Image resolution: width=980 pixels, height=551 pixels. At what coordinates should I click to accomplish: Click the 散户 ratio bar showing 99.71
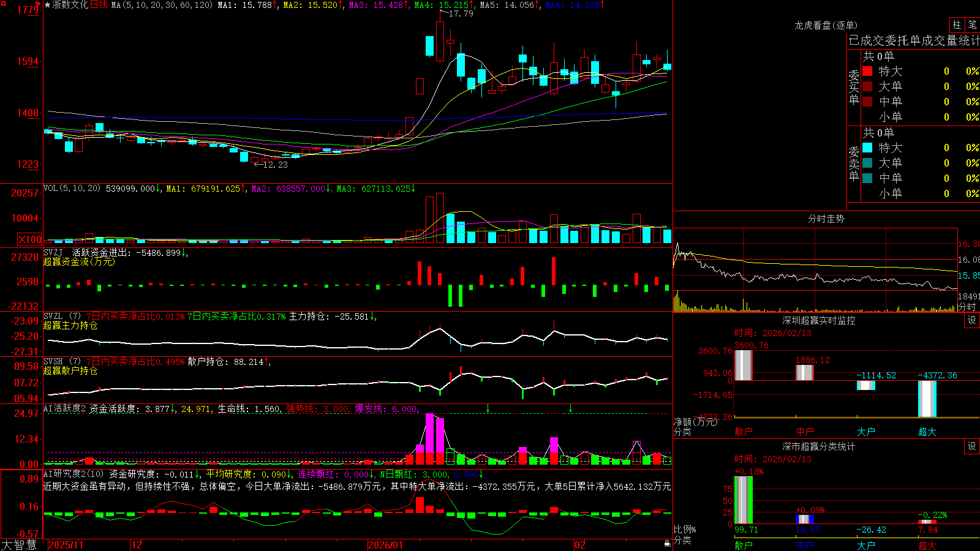point(744,500)
